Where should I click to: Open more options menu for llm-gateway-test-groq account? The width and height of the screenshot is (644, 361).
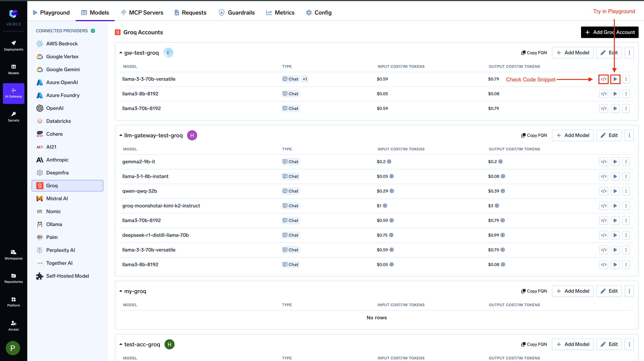629,135
